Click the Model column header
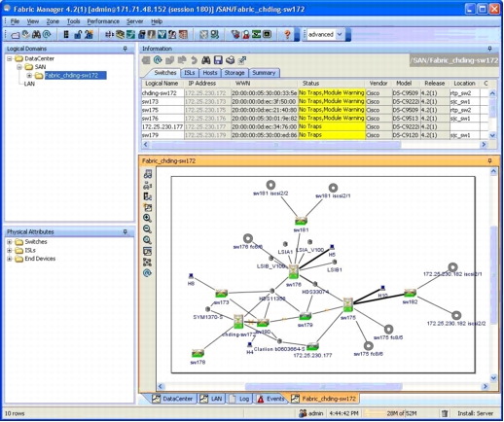The image size is (504, 422). 406,84
